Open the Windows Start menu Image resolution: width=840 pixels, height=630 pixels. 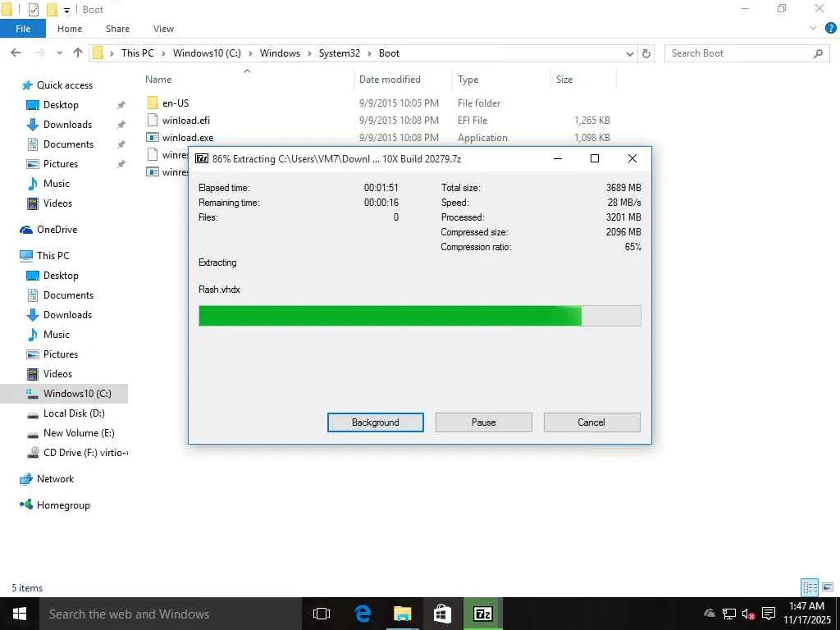click(x=20, y=614)
